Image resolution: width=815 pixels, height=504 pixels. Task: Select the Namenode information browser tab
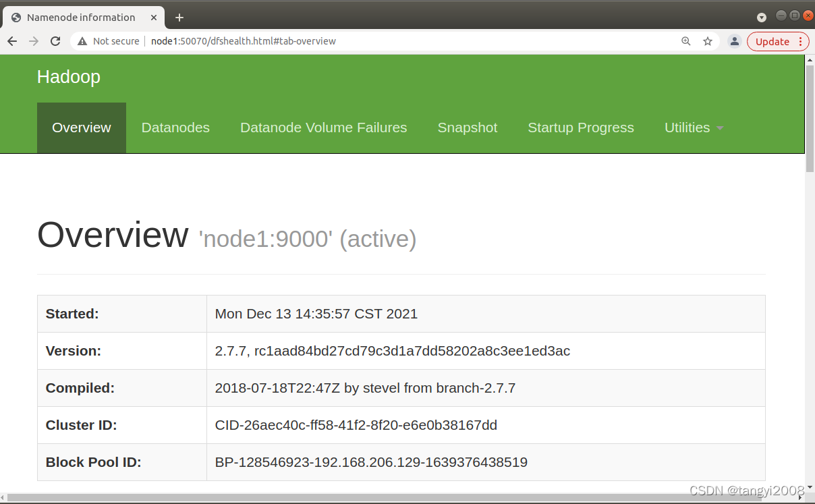pyautogui.click(x=84, y=18)
